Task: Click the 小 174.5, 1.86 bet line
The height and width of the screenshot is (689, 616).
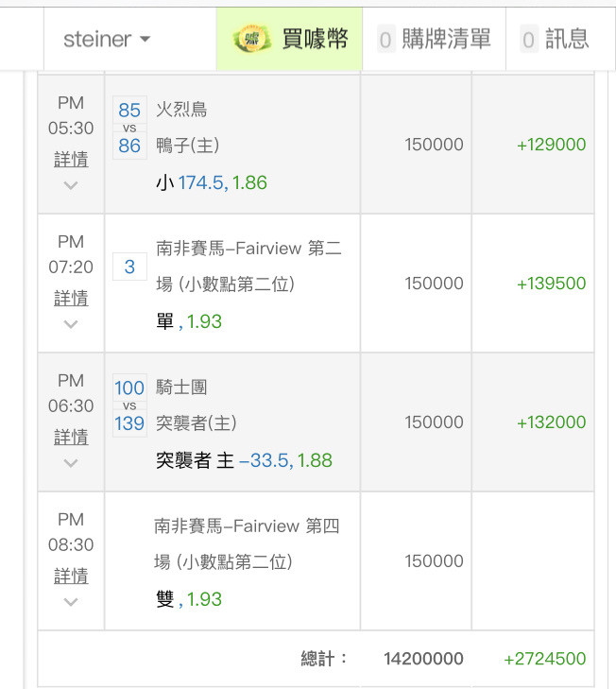Action: pyautogui.click(x=212, y=182)
